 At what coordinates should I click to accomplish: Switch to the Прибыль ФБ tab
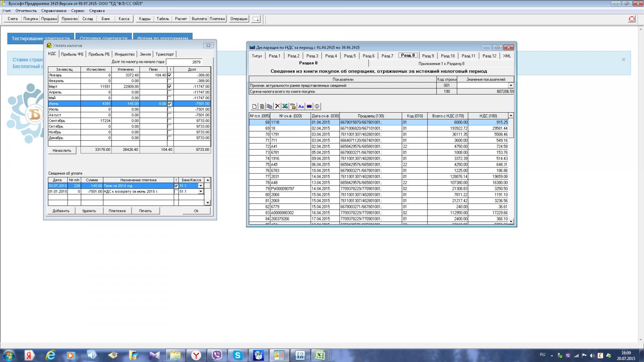pyautogui.click(x=72, y=54)
